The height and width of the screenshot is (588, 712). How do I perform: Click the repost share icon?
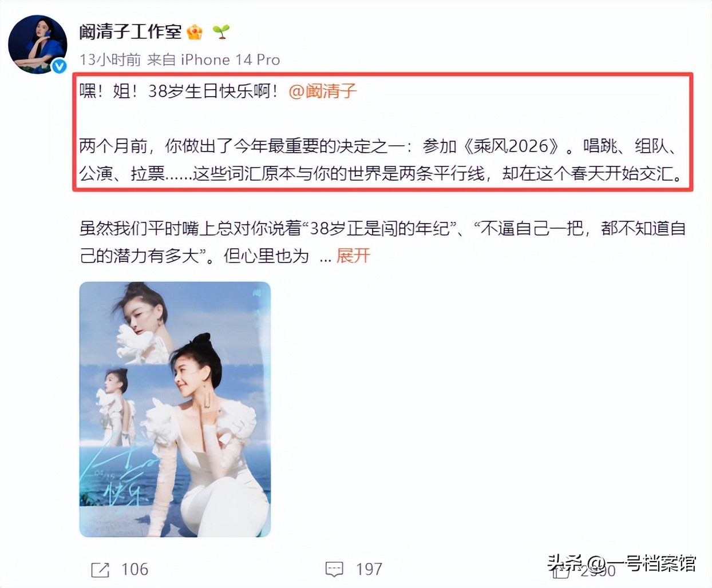pos(100,569)
